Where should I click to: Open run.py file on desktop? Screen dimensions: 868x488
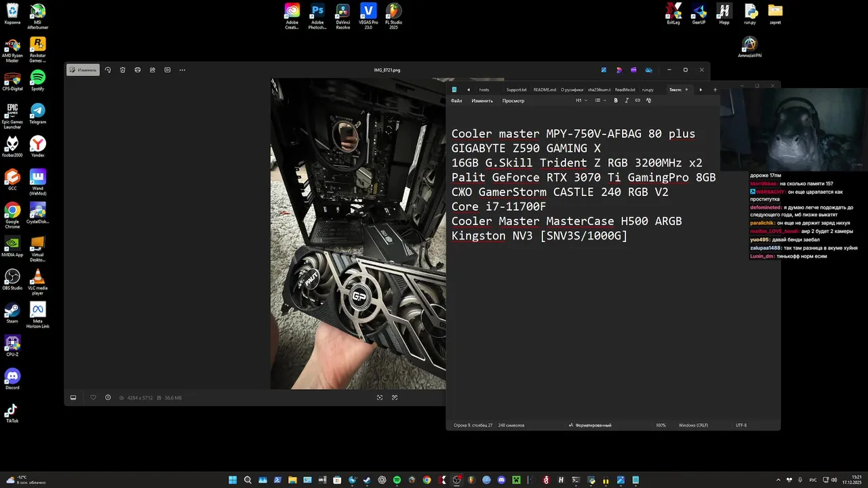tap(750, 14)
